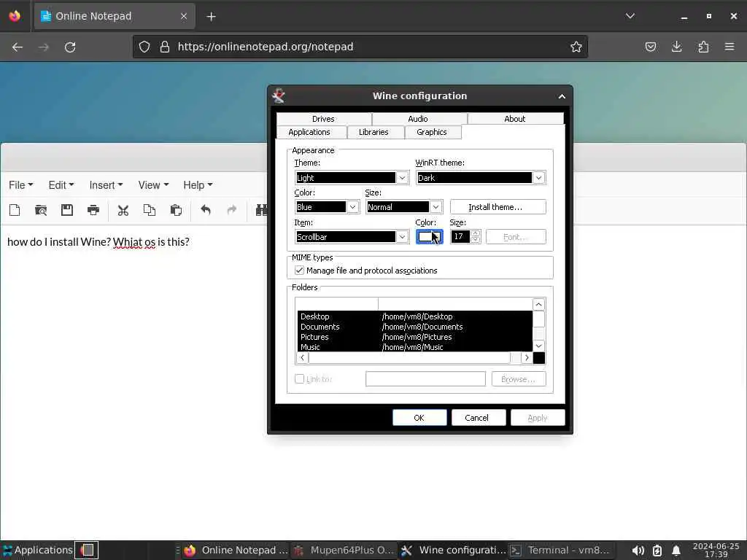Click the Cut scissors icon
747x560 pixels.
pos(123,210)
